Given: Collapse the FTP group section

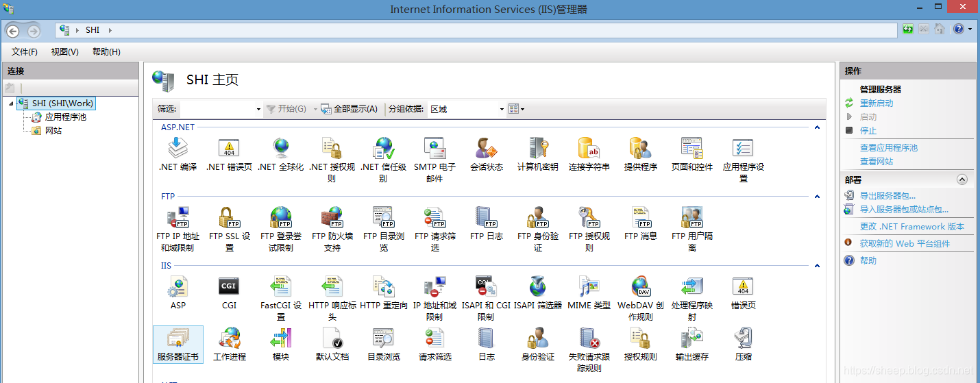Looking at the screenshot, I should (817, 196).
